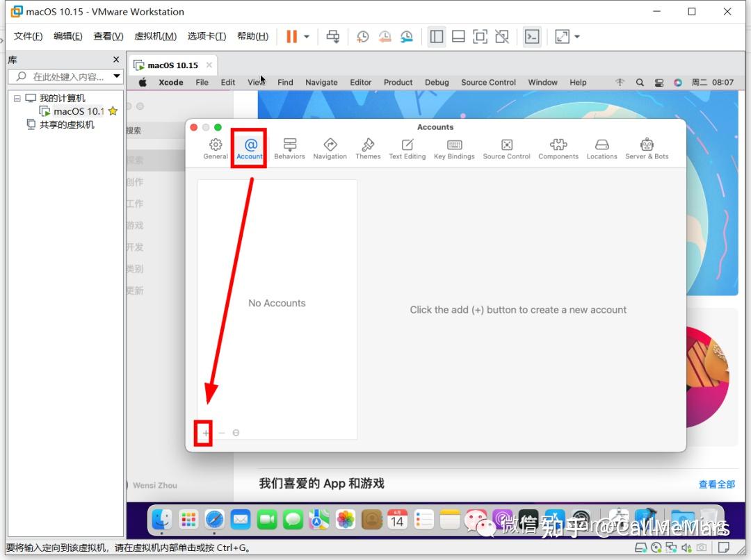Click Spotlight search icon in menu bar
The width and height of the screenshot is (751, 560).
[x=640, y=82]
